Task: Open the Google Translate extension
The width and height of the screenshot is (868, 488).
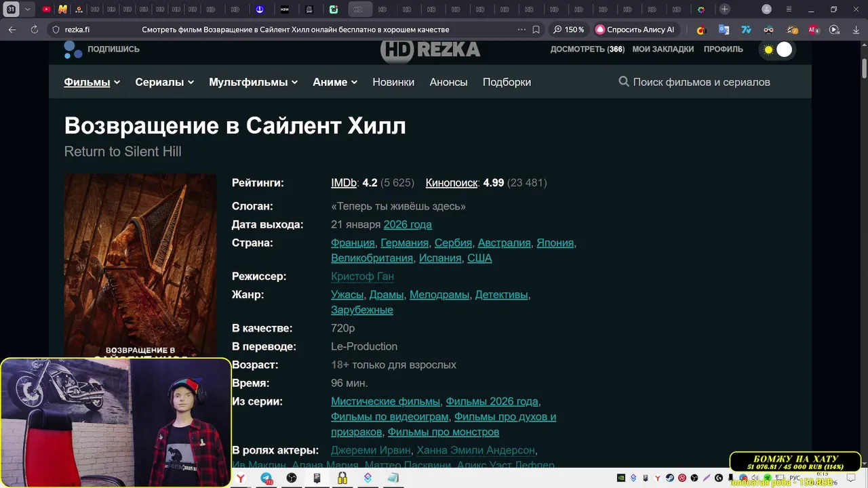Action: click(724, 30)
